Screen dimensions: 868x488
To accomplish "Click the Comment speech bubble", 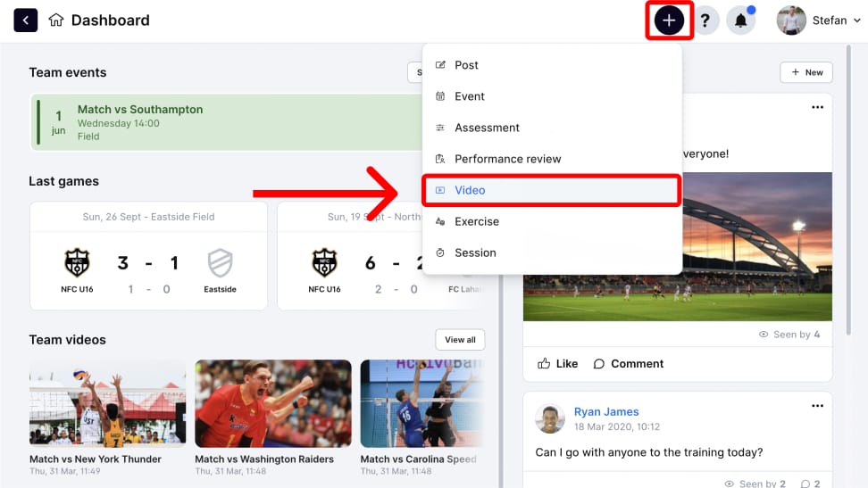I will pos(598,363).
